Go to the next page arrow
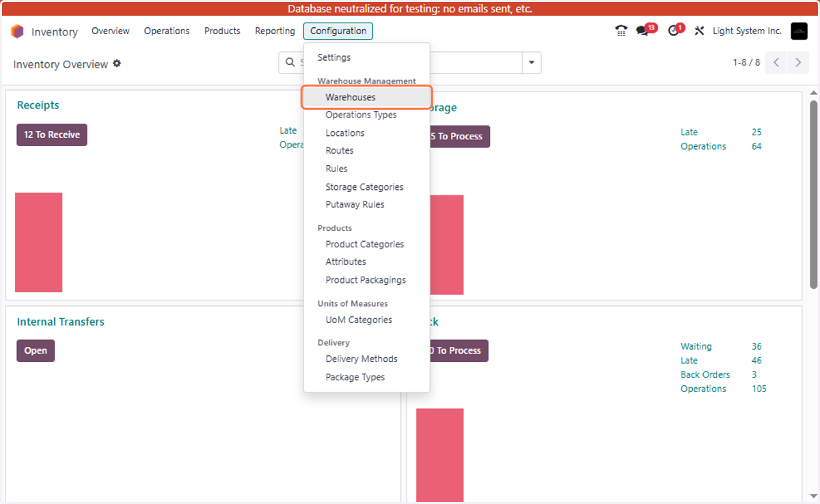 (798, 63)
